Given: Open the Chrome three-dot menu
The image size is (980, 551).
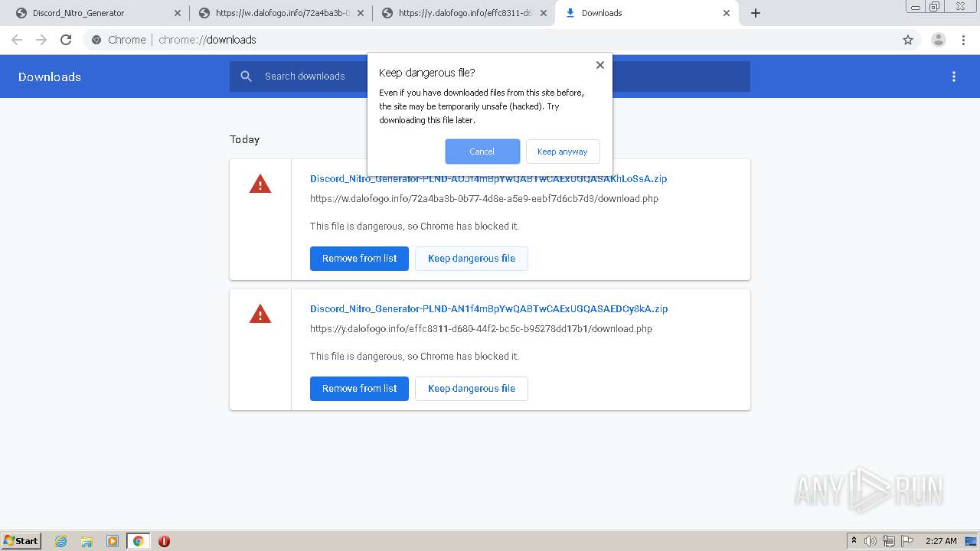Looking at the screenshot, I should 964,40.
